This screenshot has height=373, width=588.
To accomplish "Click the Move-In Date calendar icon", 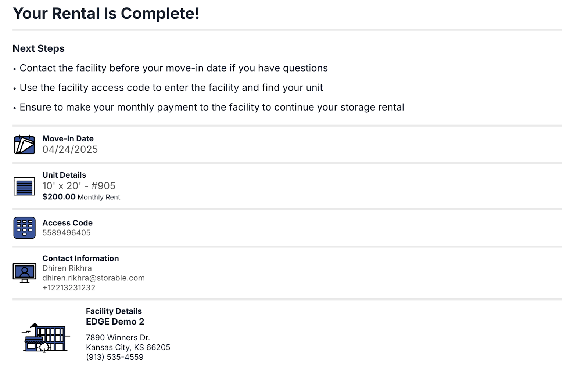I will tap(24, 145).
